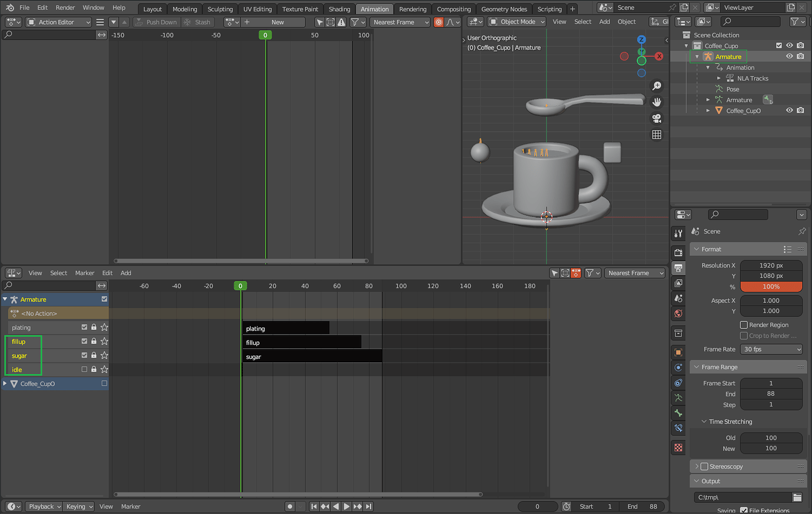Screen dimensions: 812x514
Task: Check the idle action's enable checkbox
Action: [84, 369]
